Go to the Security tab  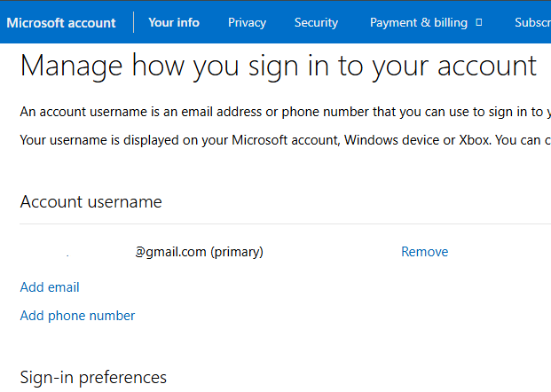click(x=316, y=22)
